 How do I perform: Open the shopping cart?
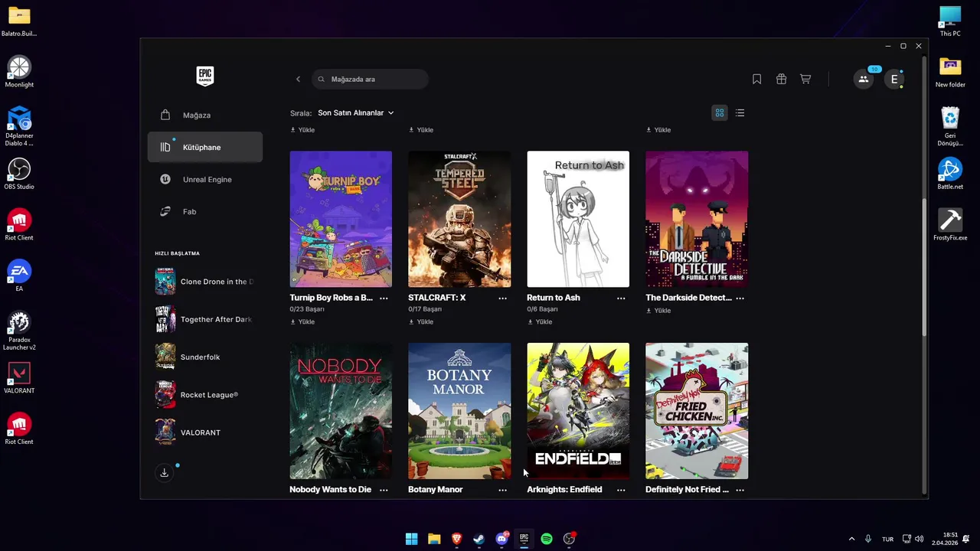805,79
